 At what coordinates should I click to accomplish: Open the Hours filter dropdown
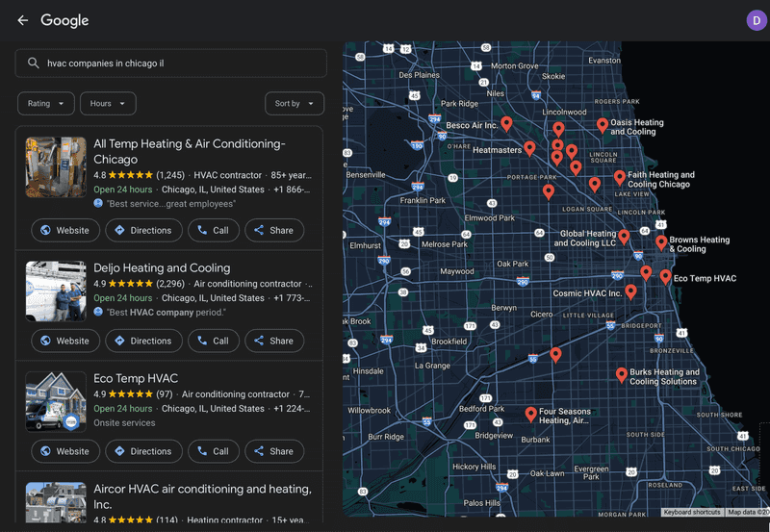[108, 104]
